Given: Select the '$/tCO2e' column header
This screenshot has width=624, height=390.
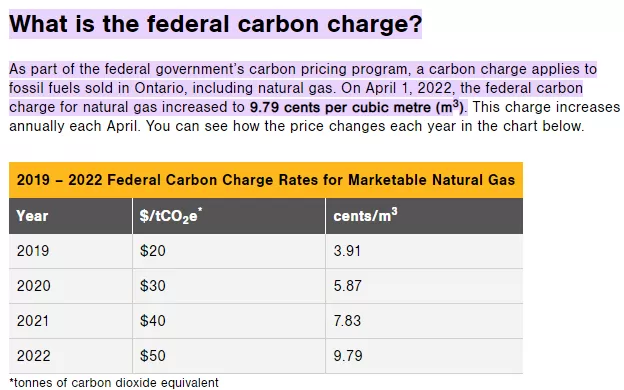Looking at the screenshot, I should point(229,216).
